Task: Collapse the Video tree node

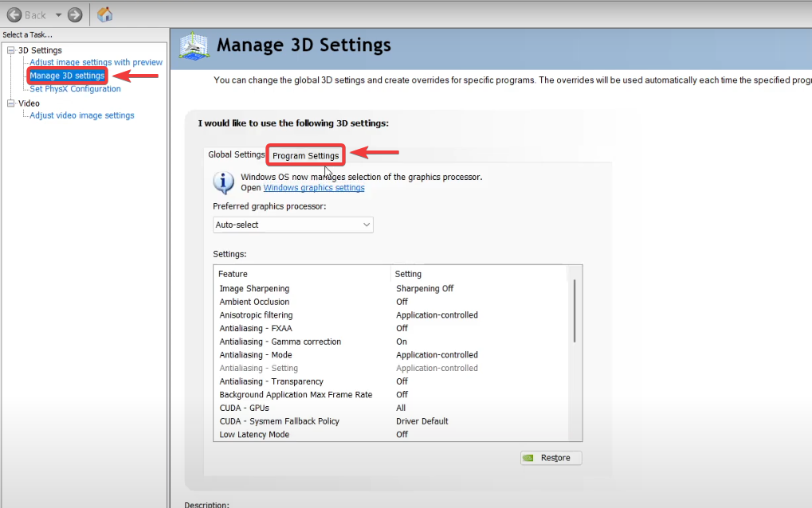Action: tap(10, 103)
